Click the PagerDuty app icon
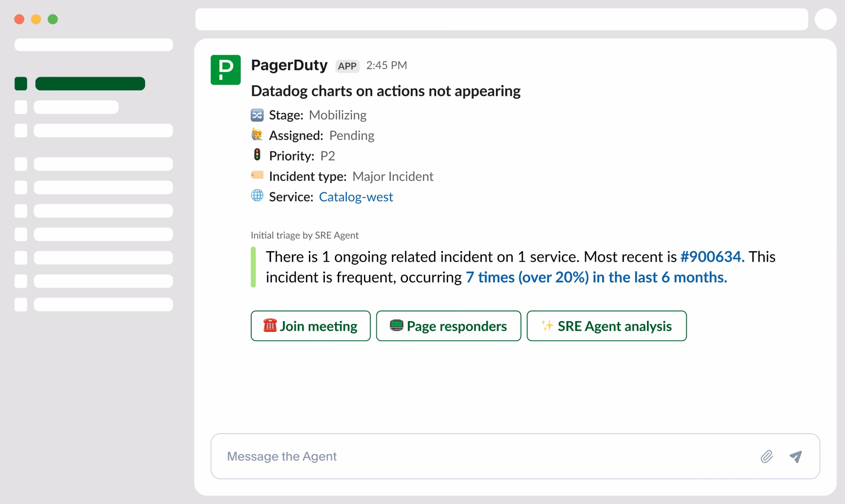 225,69
